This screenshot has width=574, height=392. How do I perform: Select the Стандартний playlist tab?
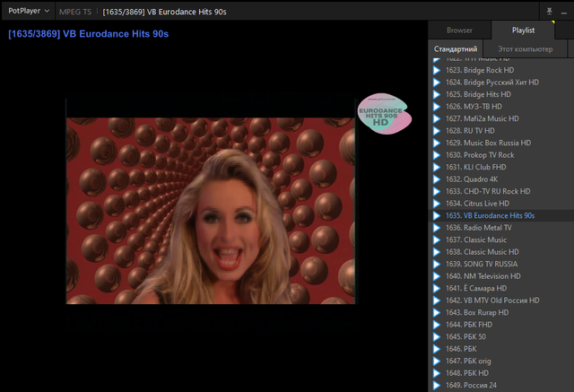(456, 49)
